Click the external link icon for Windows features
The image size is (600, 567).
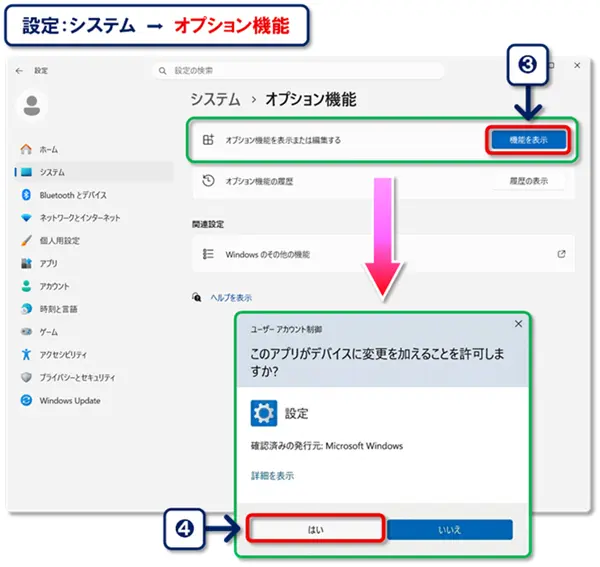coord(561,254)
